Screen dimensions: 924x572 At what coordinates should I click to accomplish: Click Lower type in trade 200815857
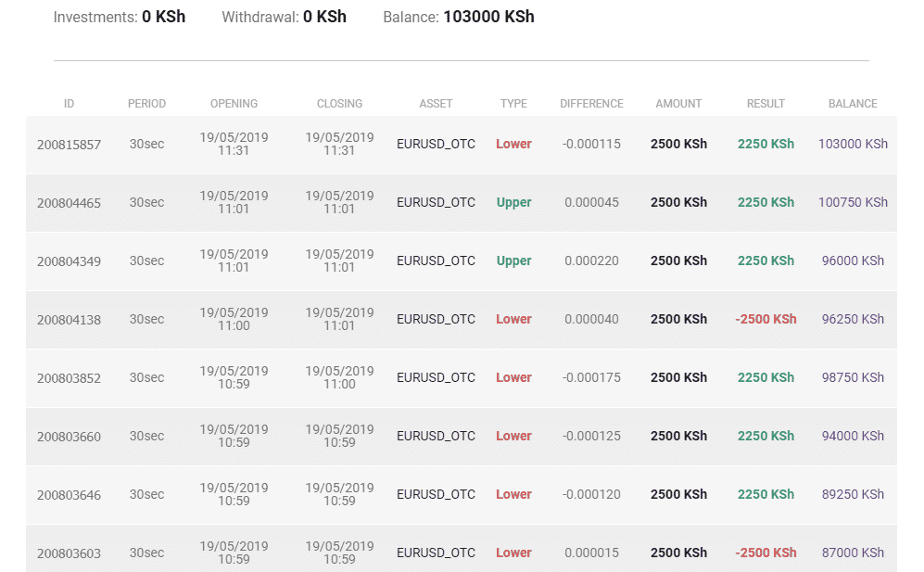click(x=513, y=144)
